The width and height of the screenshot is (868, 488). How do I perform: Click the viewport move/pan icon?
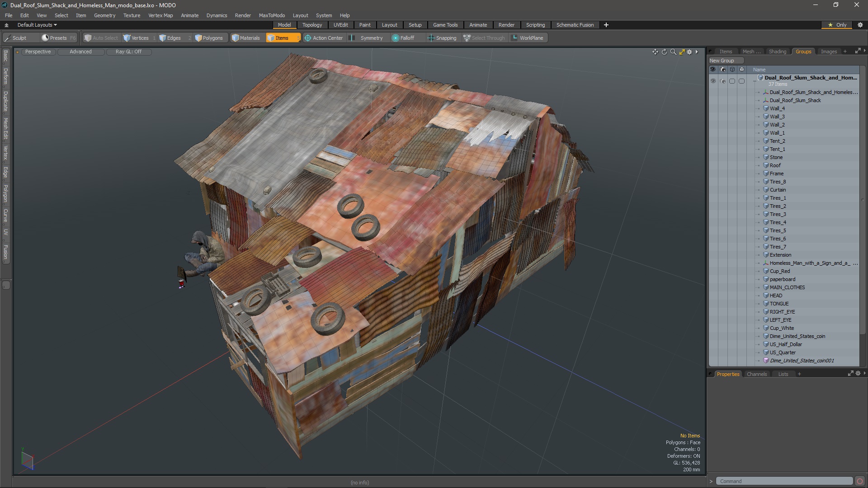click(x=655, y=52)
